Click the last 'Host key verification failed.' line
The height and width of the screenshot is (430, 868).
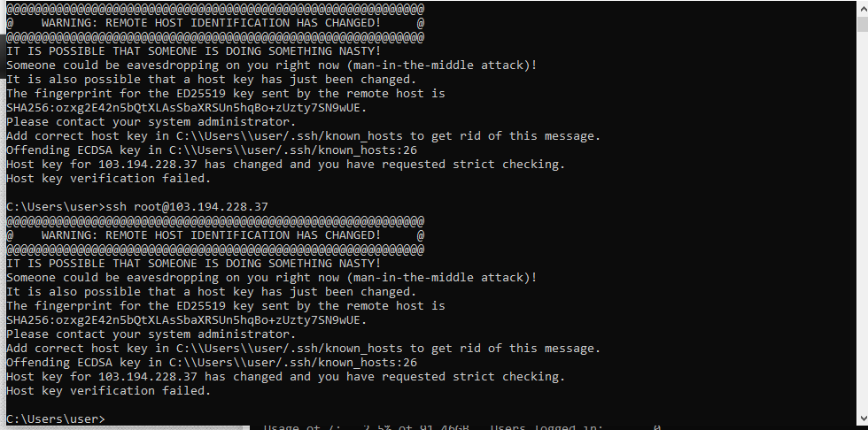coord(109,391)
